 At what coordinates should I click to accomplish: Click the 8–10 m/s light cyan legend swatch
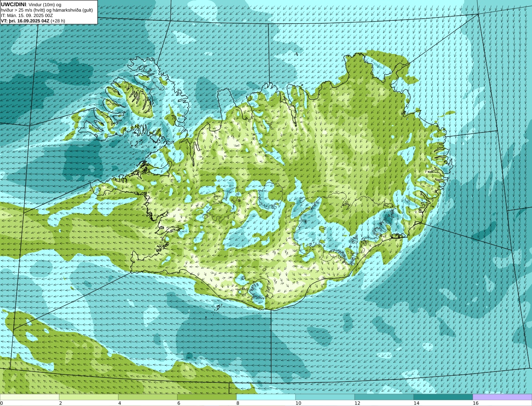click(266, 397)
